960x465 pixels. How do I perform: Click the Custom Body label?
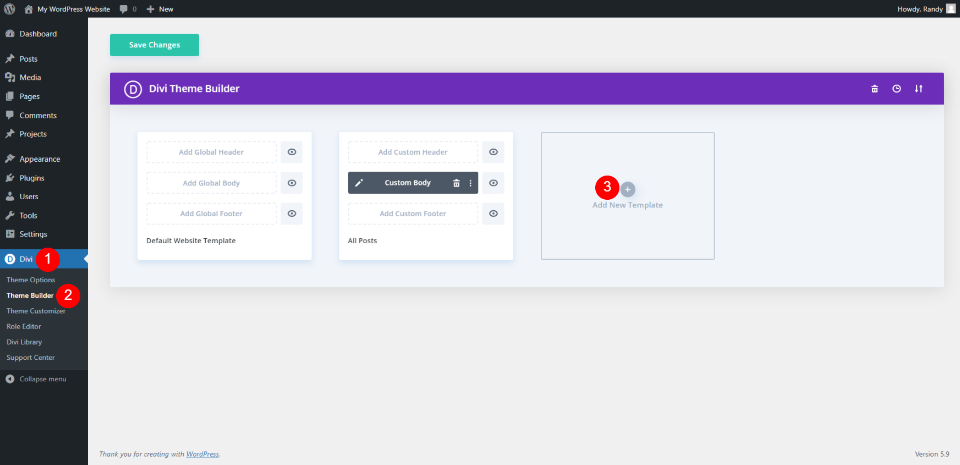(x=408, y=183)
